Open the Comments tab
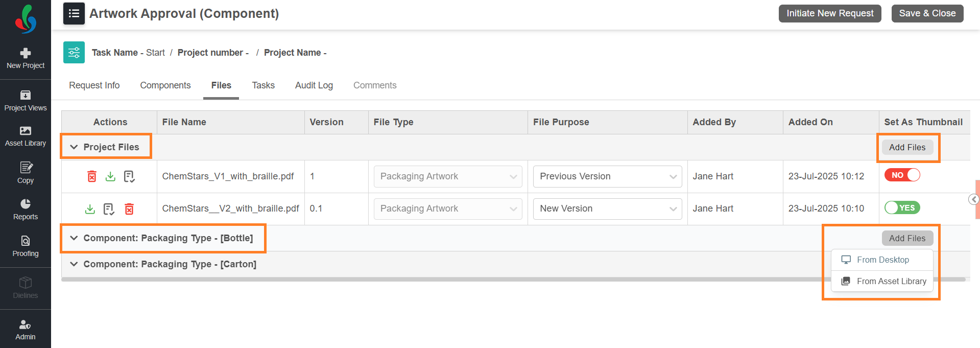The height and width of the screenshot is (348, 980). click(x=375, y=85)
